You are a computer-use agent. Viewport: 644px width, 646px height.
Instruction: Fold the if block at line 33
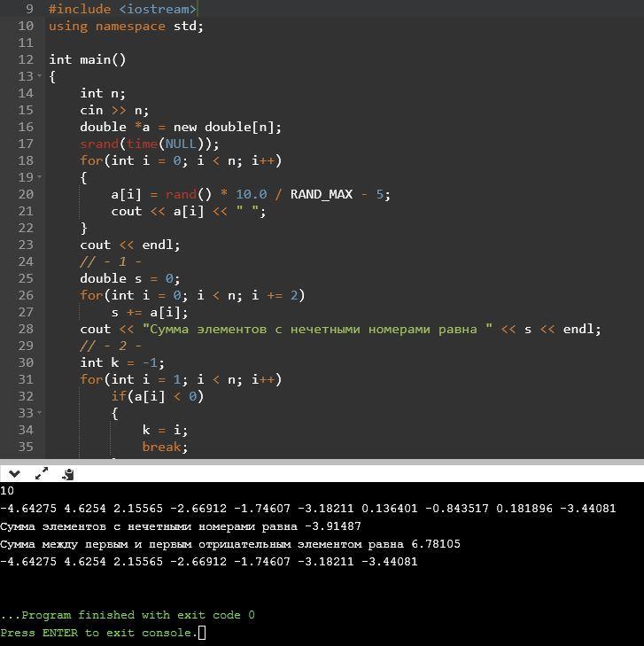[40, 412]
